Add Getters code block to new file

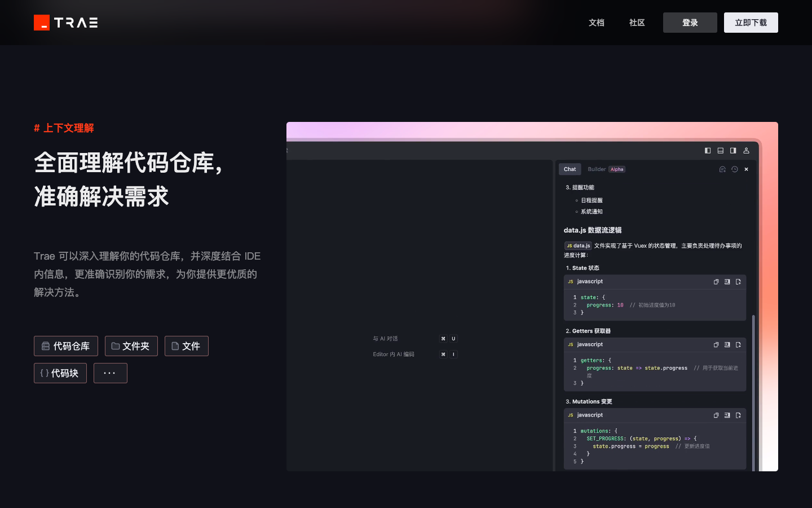pyautogui.click(x=738, y=345)
